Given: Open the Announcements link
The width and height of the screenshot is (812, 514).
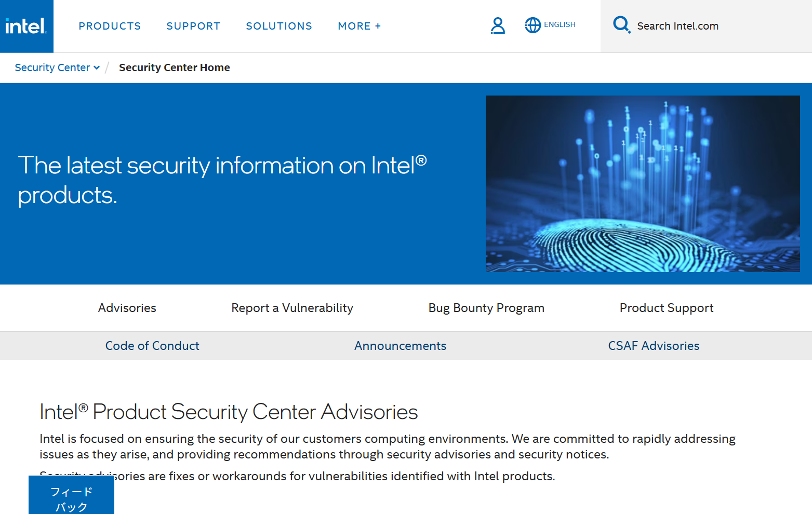Looking at the screenshot, I should pos(401,346).
